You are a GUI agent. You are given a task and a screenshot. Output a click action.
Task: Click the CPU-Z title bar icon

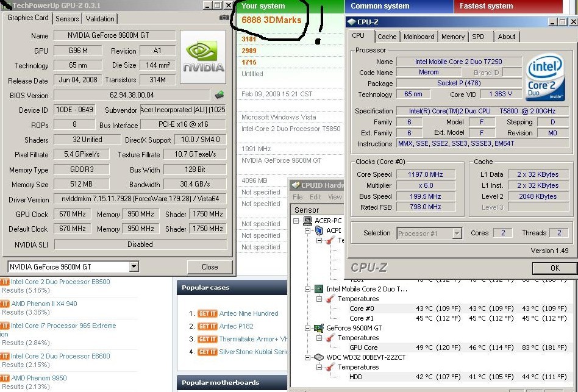coord(352,22)
